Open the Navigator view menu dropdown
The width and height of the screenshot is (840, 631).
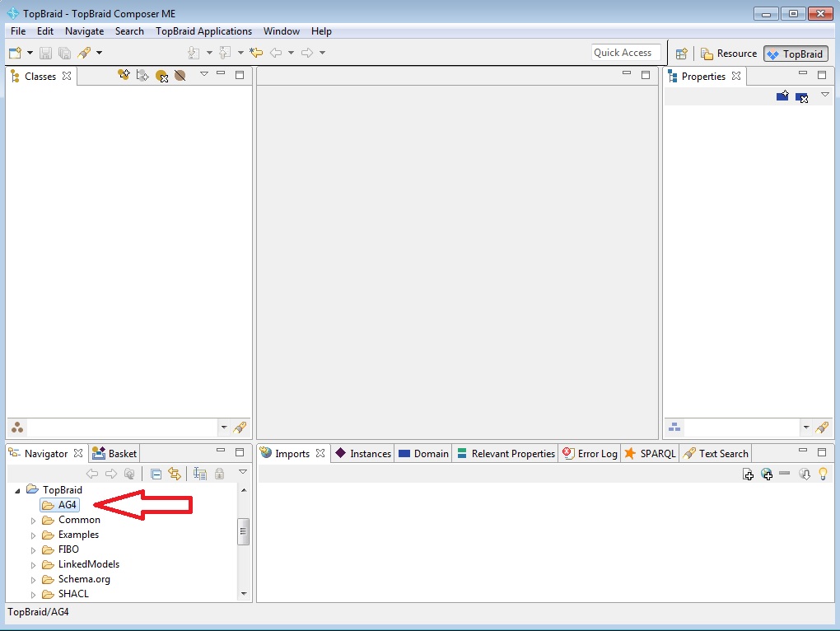tap(243, 472)
